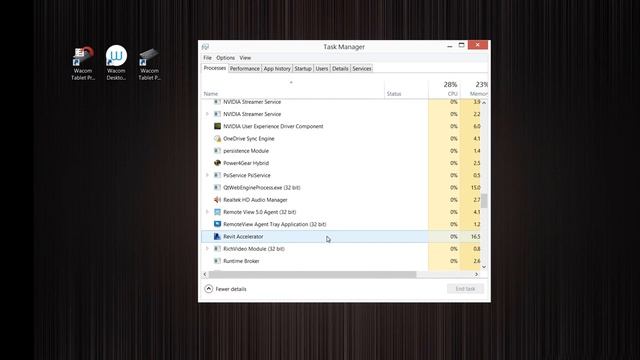Click the RichVideo Module process icon
640x360 pixels.
pos(218,249)
